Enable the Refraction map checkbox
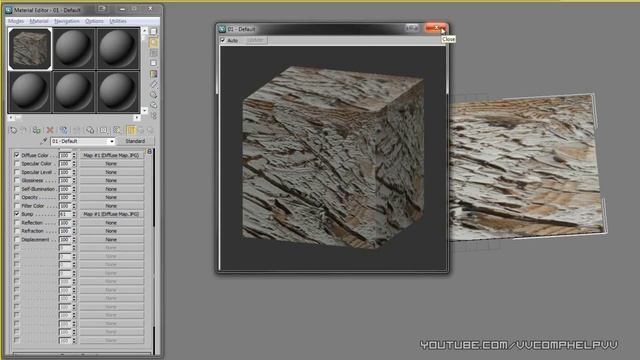The image size is (640, 360). click(x=17, y=231)
